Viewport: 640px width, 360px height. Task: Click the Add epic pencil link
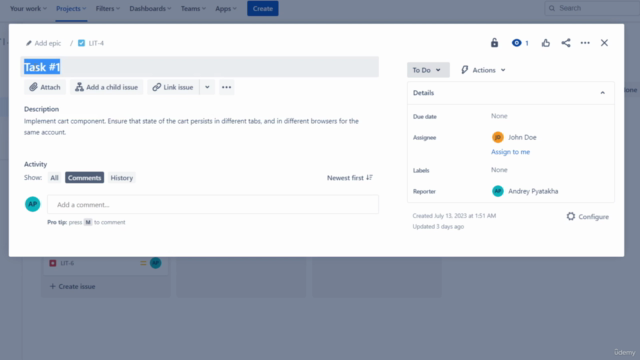point(43,43)
